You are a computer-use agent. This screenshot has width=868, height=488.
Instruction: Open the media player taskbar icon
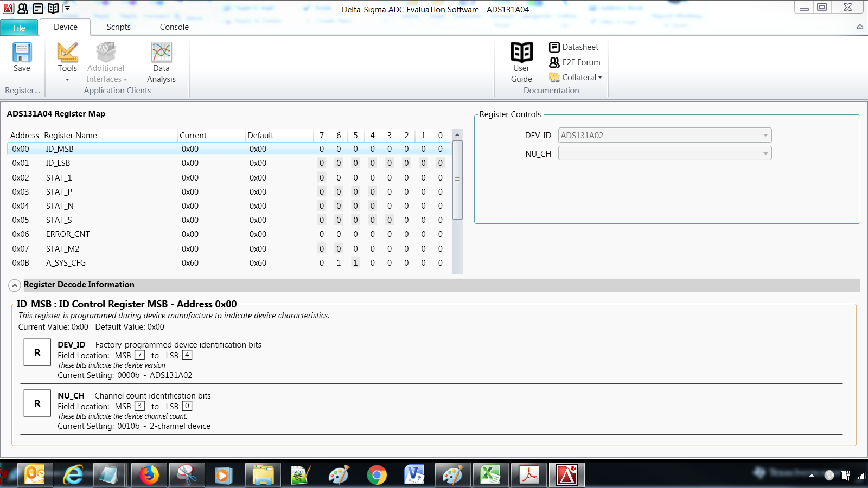click(223, 475)
